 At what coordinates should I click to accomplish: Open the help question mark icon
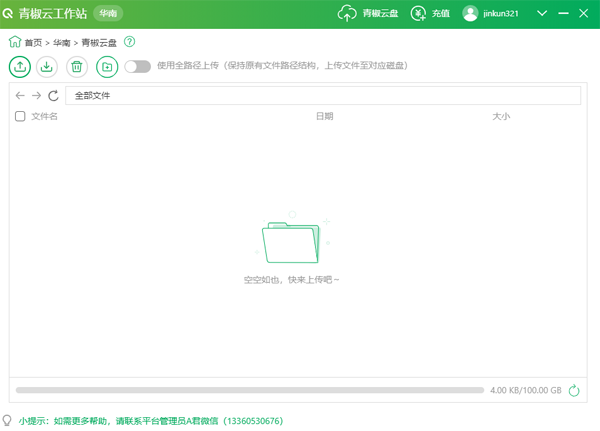[130, 43]
